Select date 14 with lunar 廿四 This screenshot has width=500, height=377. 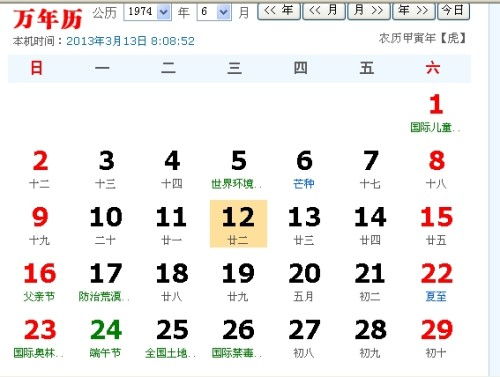point(370,226)
